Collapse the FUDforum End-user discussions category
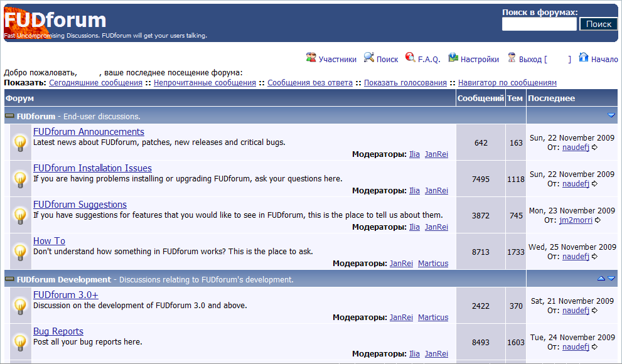 click(10, 116)
